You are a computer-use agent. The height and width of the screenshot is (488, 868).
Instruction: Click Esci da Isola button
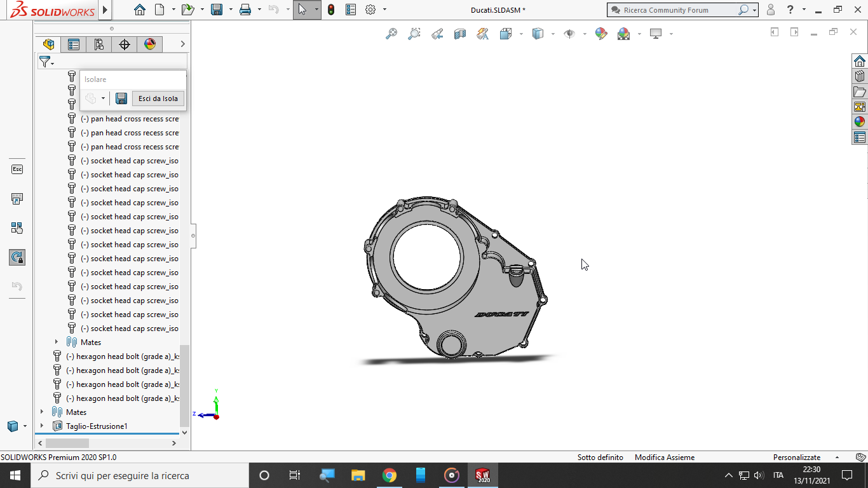point(158,98)
